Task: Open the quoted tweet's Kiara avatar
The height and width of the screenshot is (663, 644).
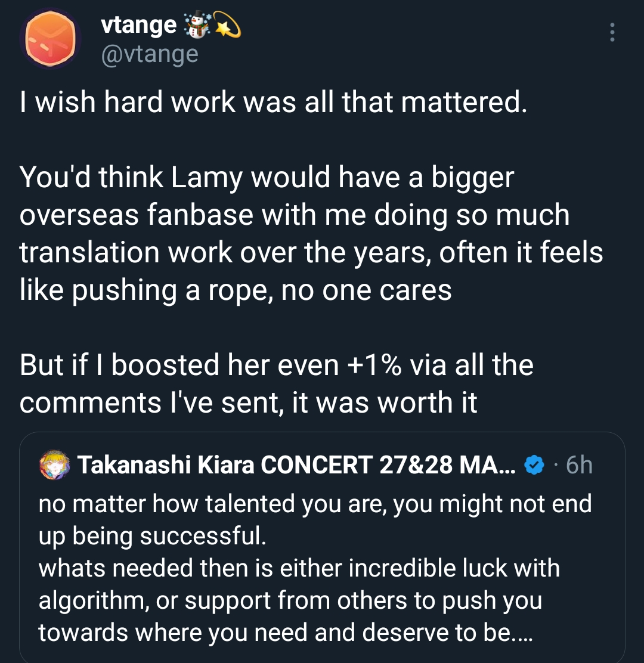Action: click(x=54, y=465)
